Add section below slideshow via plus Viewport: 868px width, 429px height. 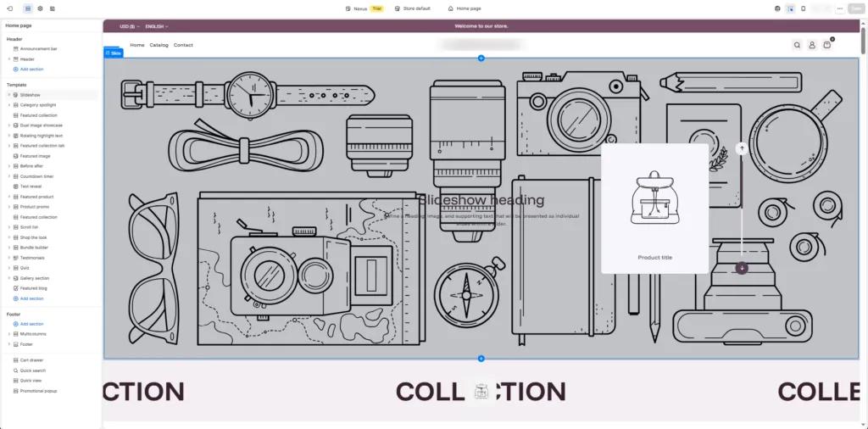click(481, 359)
